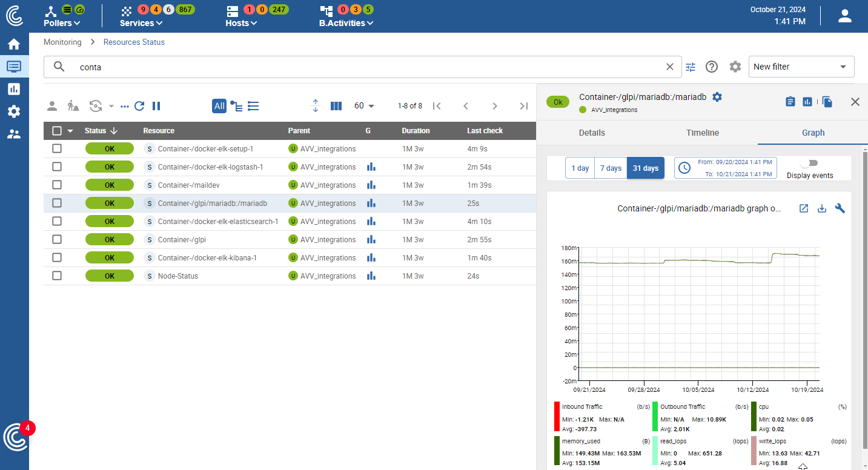
Task: Click the refresh resources icon
Action: point(139,106)
